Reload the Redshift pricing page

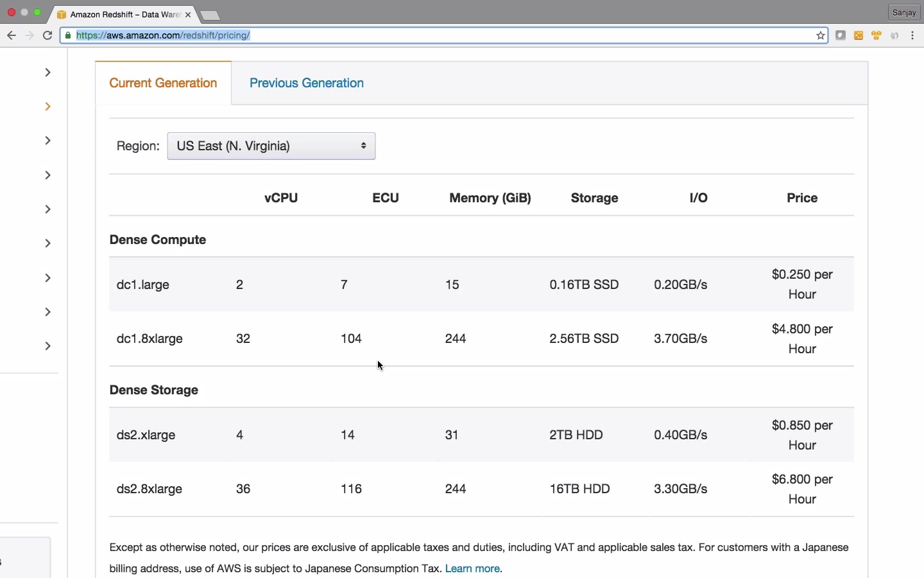pyautogui.click(x=47, y=36)
